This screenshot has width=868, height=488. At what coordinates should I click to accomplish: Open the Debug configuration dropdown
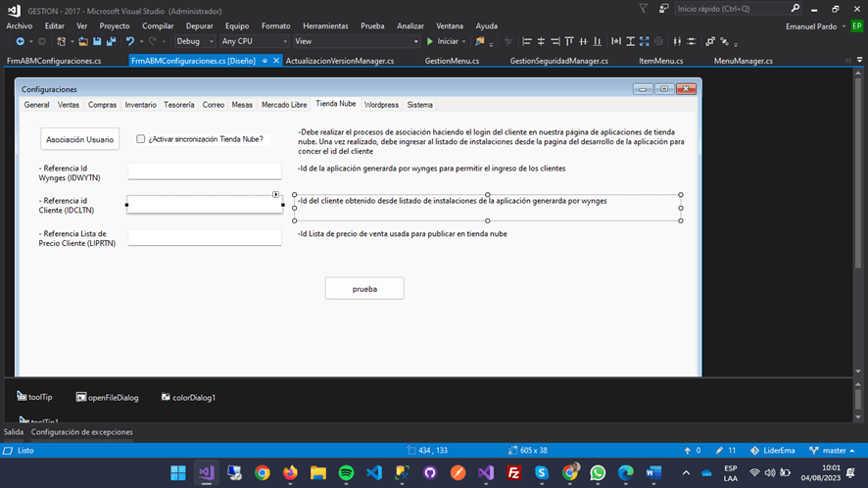tap(194, 42)
